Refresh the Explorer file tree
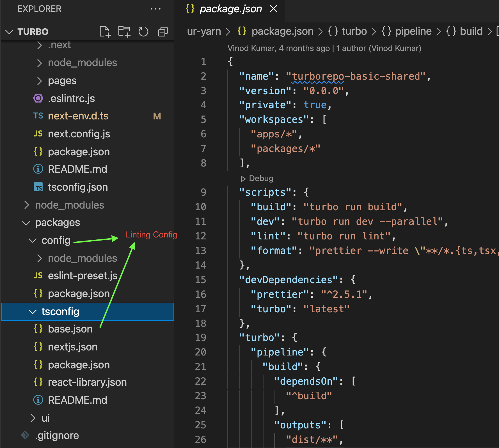The image size is (499, 448). [143, 31]
